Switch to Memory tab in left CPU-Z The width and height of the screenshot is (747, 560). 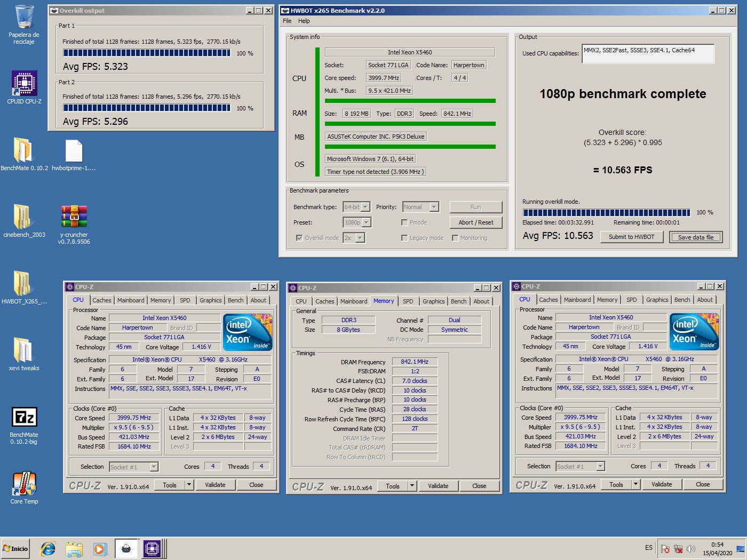coord(161,300)
